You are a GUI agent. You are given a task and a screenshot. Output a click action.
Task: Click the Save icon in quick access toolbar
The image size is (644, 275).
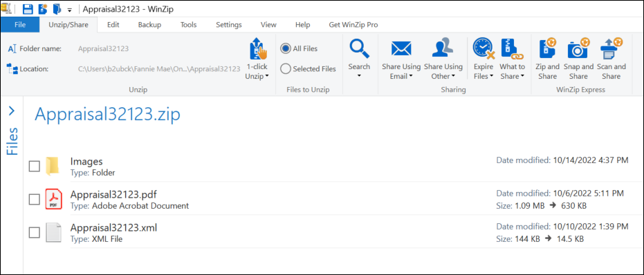click(x=28, y=8)
